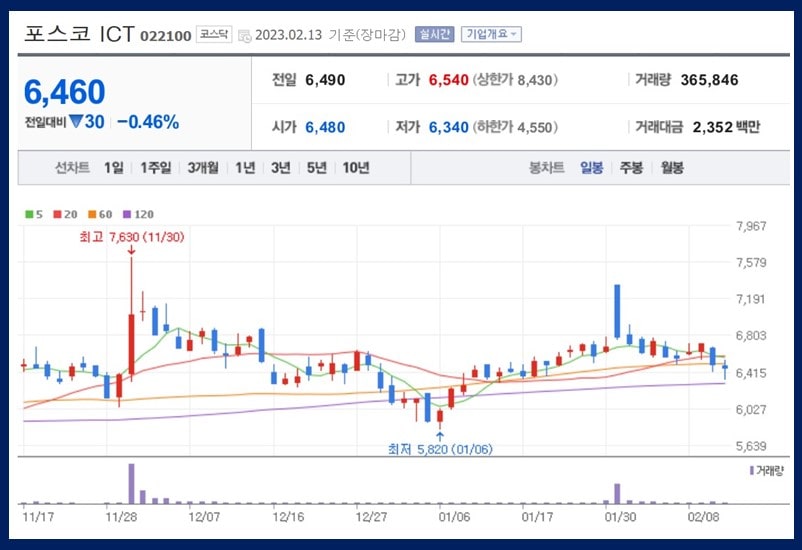
Task: Click the stock code 022100
Action: coord(166,36)
